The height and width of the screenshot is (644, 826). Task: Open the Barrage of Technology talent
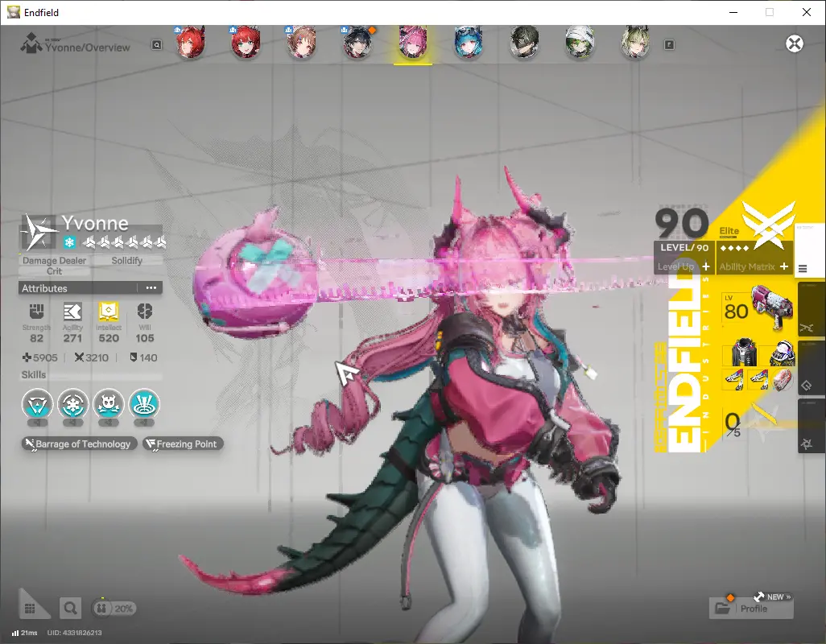click(x=80, y=444)
